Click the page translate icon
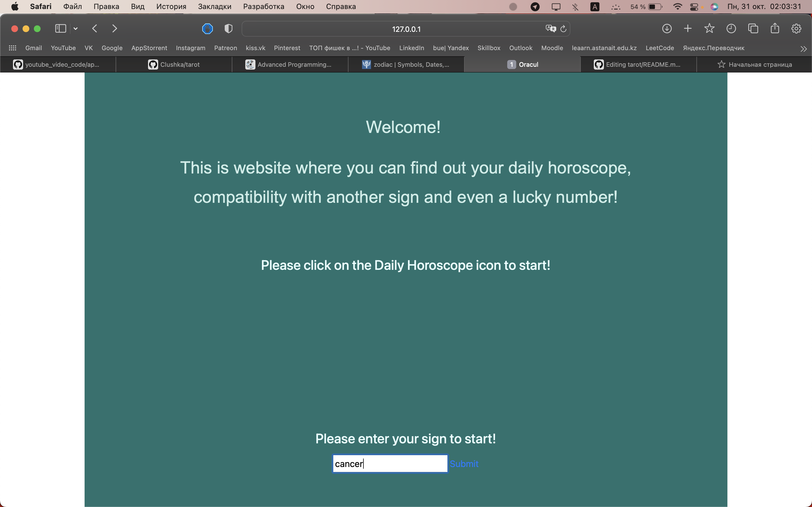812x507 pixels. [550, 28]
